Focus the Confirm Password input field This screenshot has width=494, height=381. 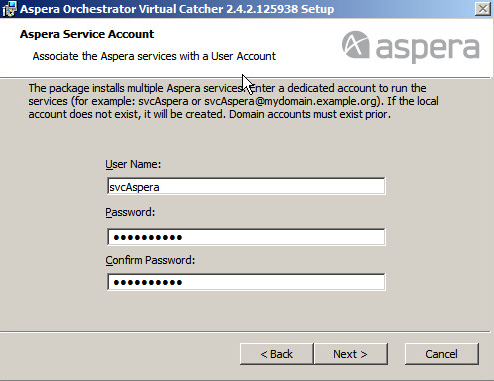click(x=246, y=282)
